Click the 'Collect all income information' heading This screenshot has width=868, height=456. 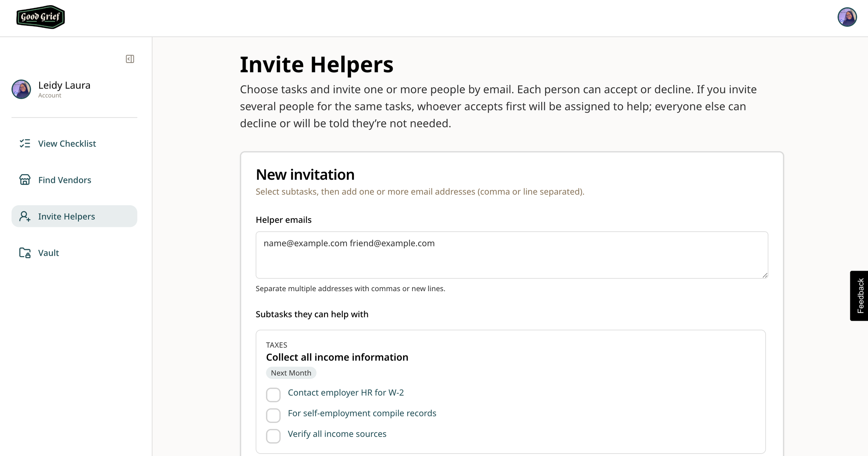coord(337,357)
